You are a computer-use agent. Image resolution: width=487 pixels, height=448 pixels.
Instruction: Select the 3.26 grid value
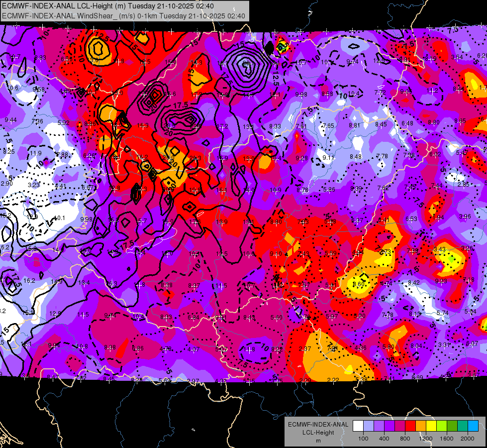tap(467, 248)
